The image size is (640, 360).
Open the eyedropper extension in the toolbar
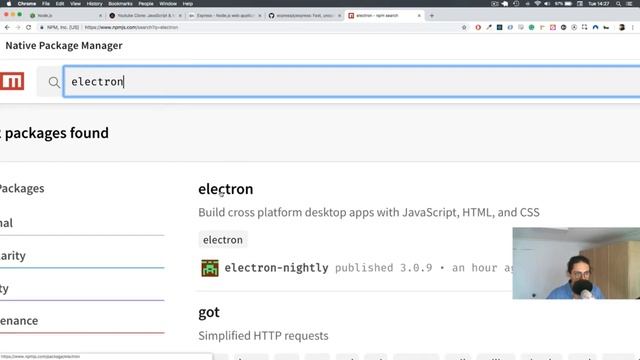coord(489,27)
